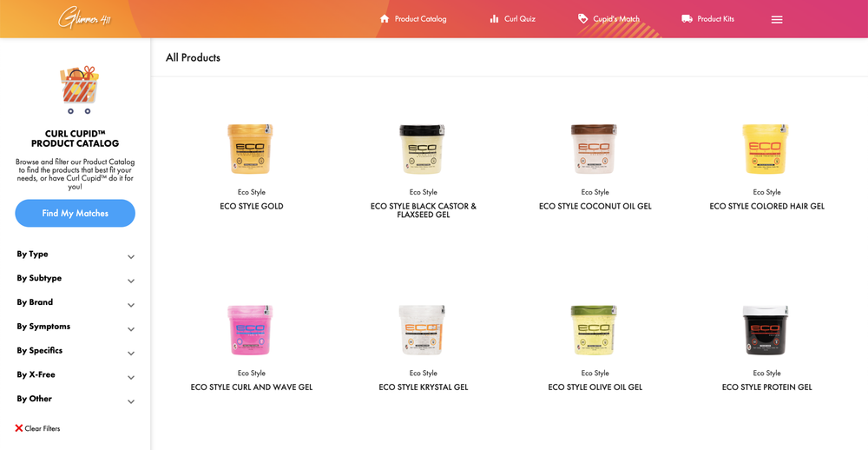868x450 pixels.
Task: Click the Glimmer 411 logo
Action: point(85,19)
